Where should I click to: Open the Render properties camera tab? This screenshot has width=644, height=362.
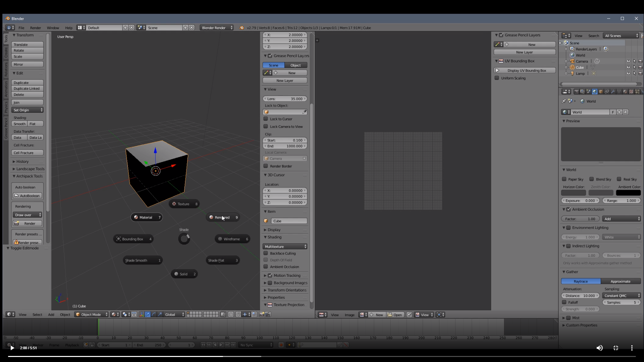coord(577,92)
